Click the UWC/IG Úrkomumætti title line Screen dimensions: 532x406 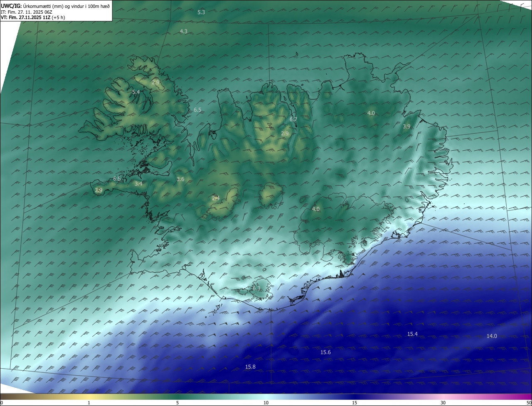tap(55, 6)
